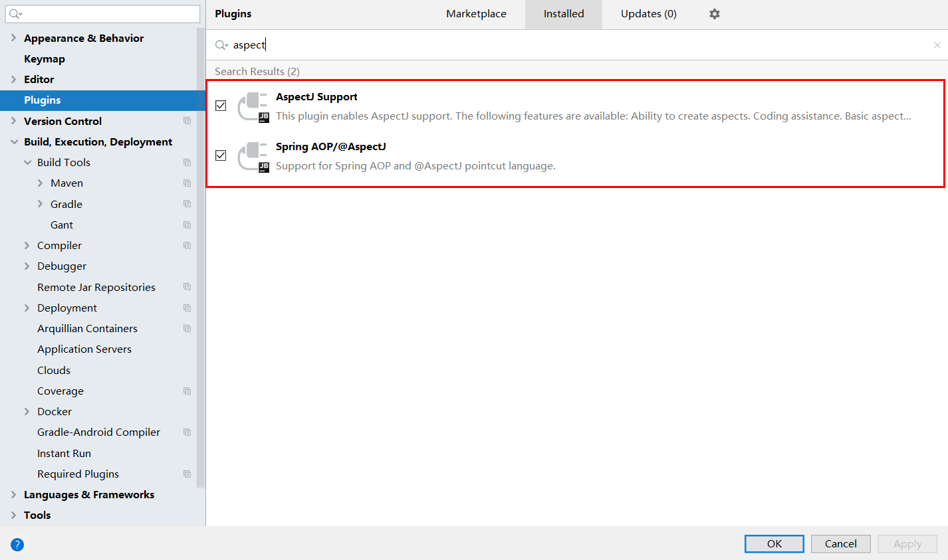Expand Languages & Frameworks node
Image resolution: width=948 pixels, height=560 pixels.
pyautogui.click(x=13, y=494)
